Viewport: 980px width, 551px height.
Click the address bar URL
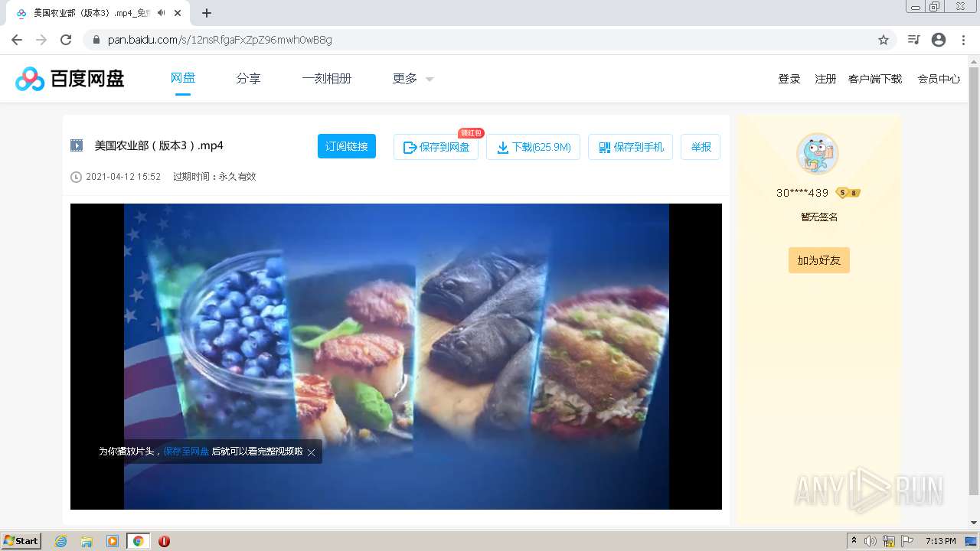coord(220,40)
